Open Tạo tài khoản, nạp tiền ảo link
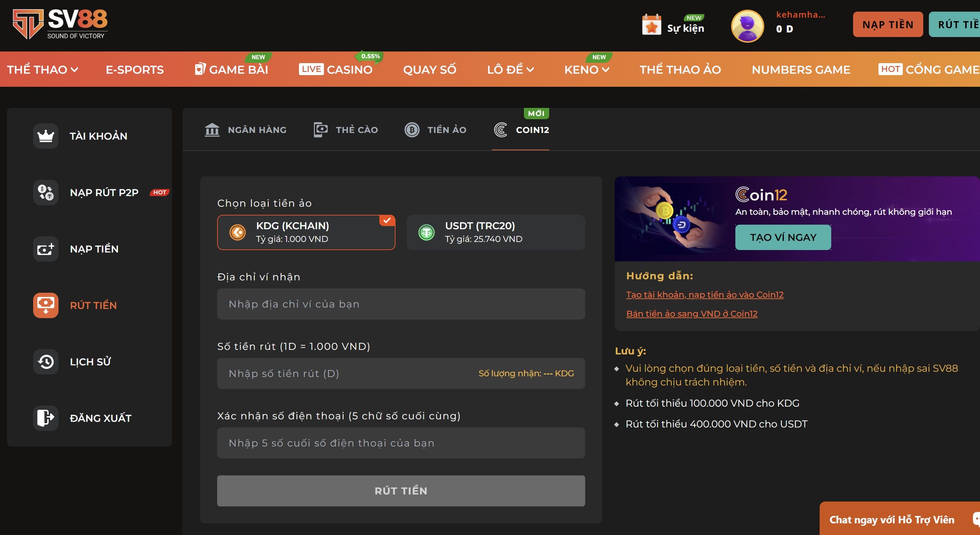This screenshot has width=980, height=535. 705,294
